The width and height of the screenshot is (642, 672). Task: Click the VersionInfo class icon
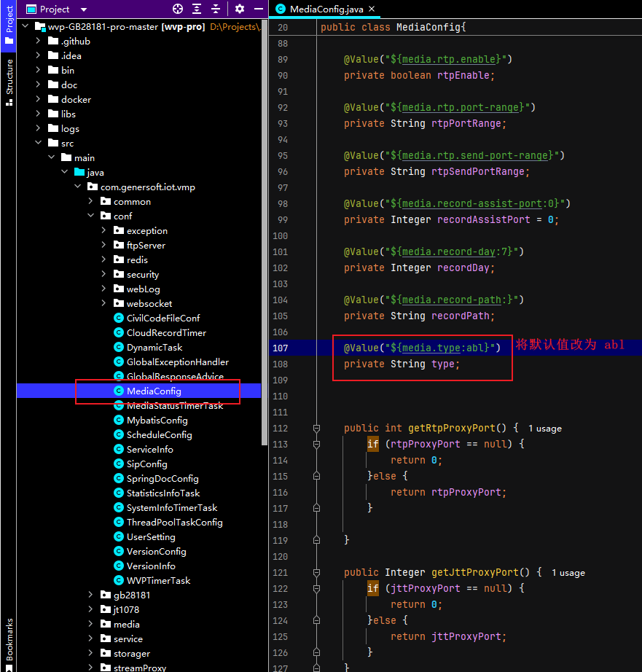(119, 566)
